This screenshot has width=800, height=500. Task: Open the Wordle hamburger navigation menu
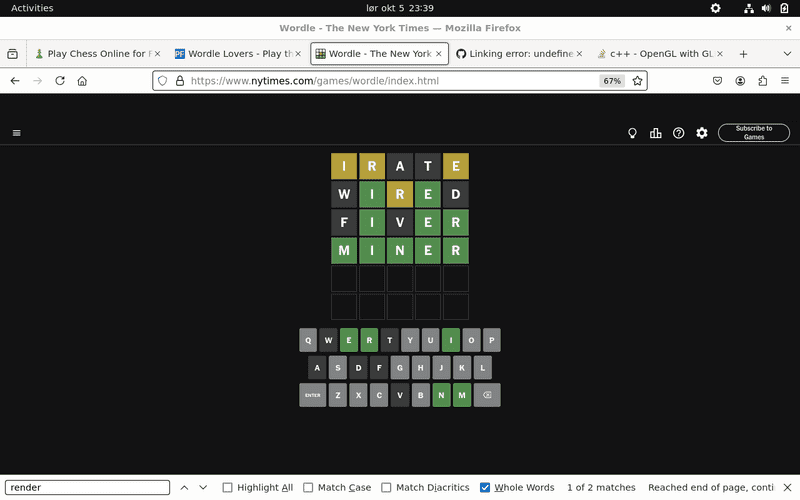click(17, 133)
